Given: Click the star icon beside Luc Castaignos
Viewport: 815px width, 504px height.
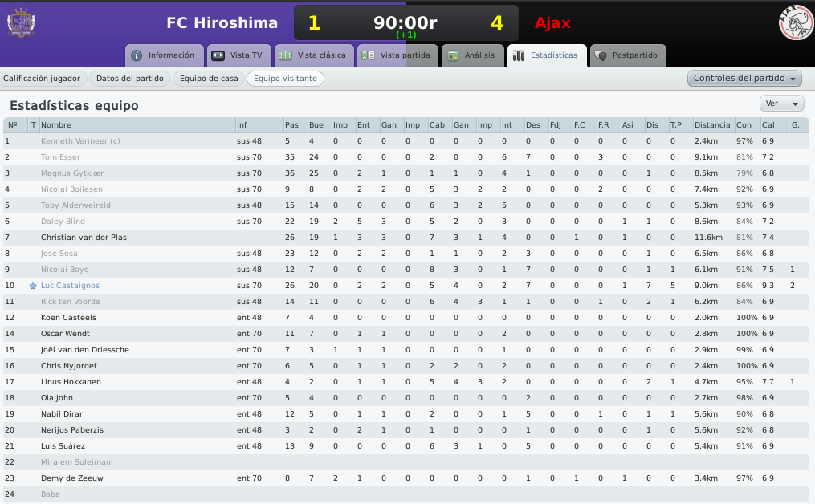Looking at the screenshot, I should (33, 286).
